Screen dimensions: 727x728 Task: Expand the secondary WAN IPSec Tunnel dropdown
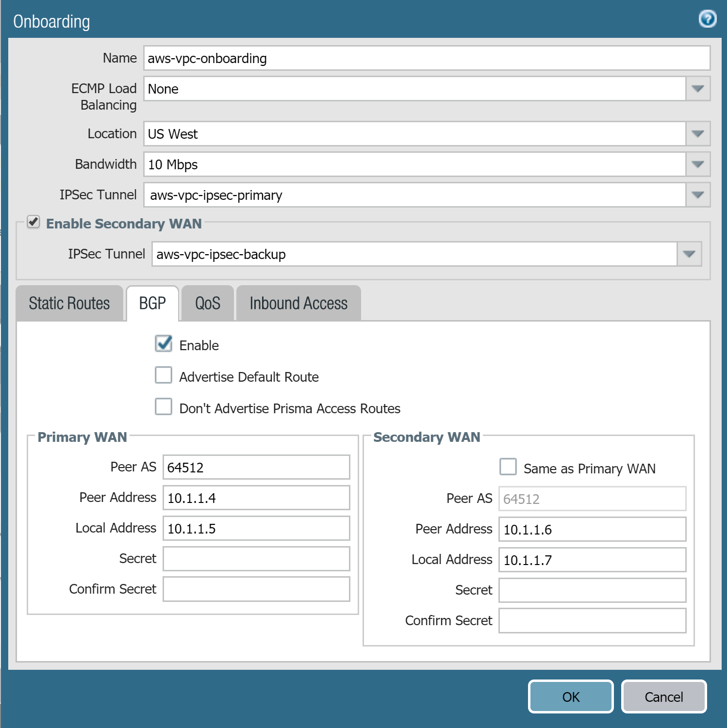tap(689, 254)
